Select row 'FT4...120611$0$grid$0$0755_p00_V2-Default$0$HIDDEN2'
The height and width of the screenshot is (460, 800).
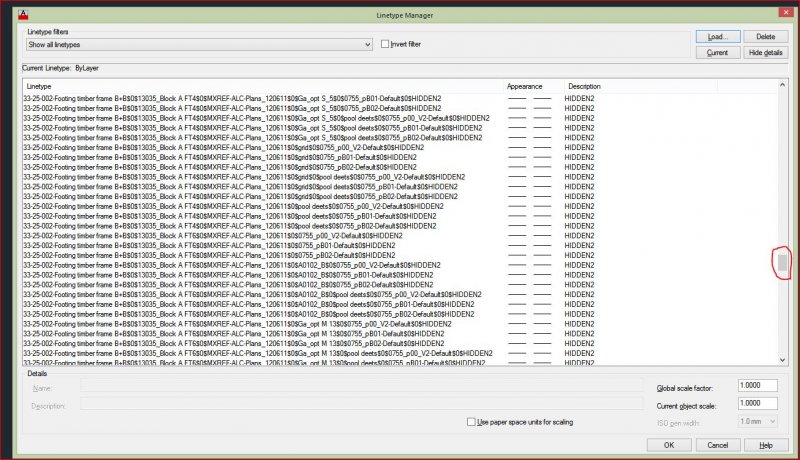point(401,147)
